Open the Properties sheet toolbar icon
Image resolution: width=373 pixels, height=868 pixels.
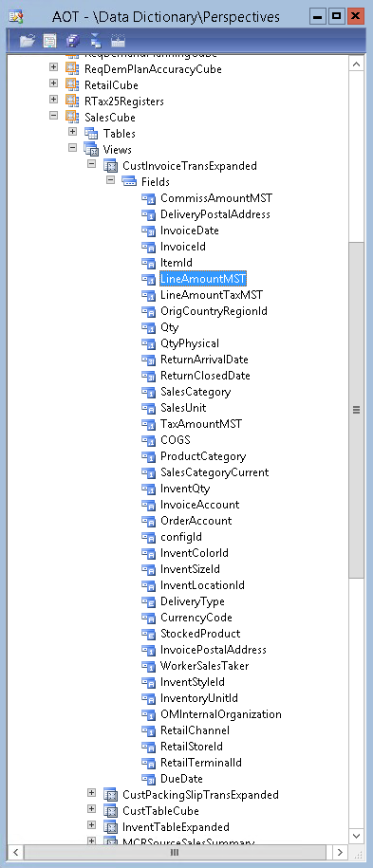click(50, 41)
